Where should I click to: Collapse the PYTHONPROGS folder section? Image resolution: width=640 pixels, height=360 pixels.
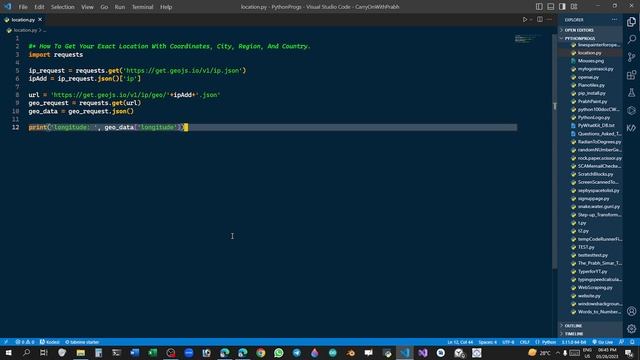pos(590,38)
